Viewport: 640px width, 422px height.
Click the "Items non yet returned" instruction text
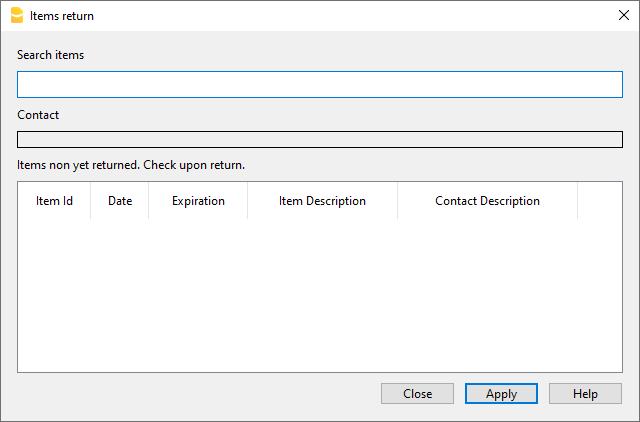click(x=131, y=164)
